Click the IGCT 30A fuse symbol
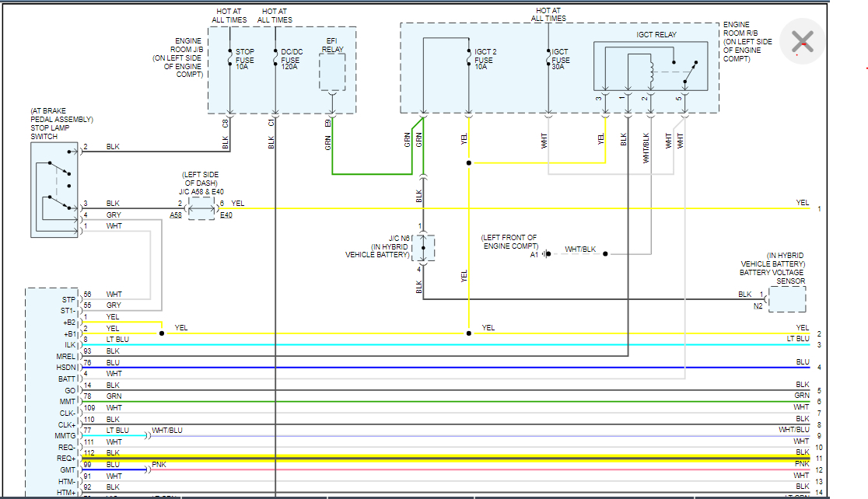 [x=548, y=57]
